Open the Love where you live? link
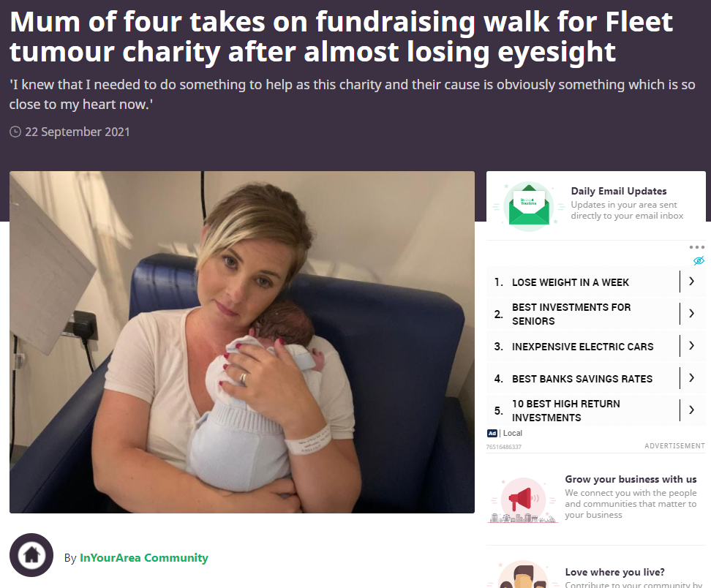Image resolution: width=711 pixels, height=588 pixels. pyautogui.click(x=614, y=572)
